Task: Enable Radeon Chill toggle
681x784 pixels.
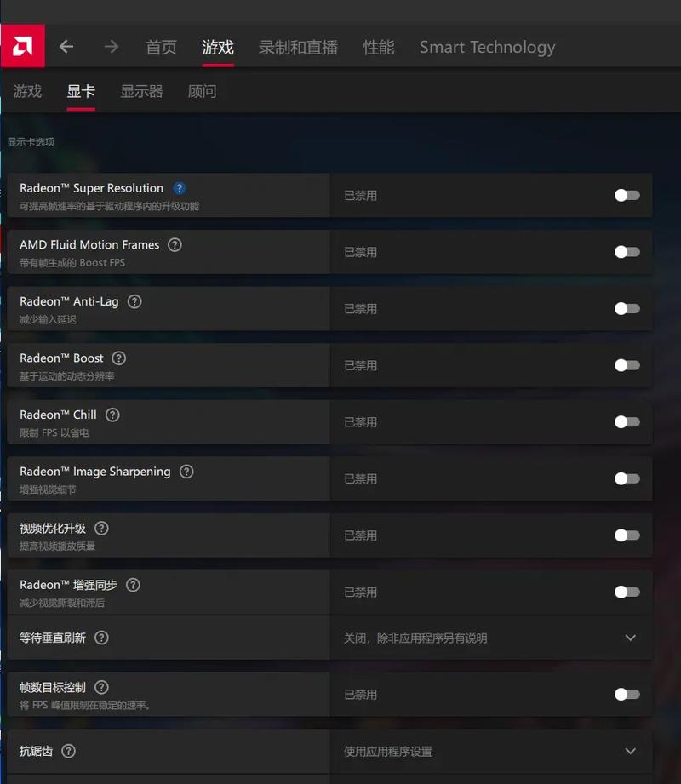Action: coord(627,422)
